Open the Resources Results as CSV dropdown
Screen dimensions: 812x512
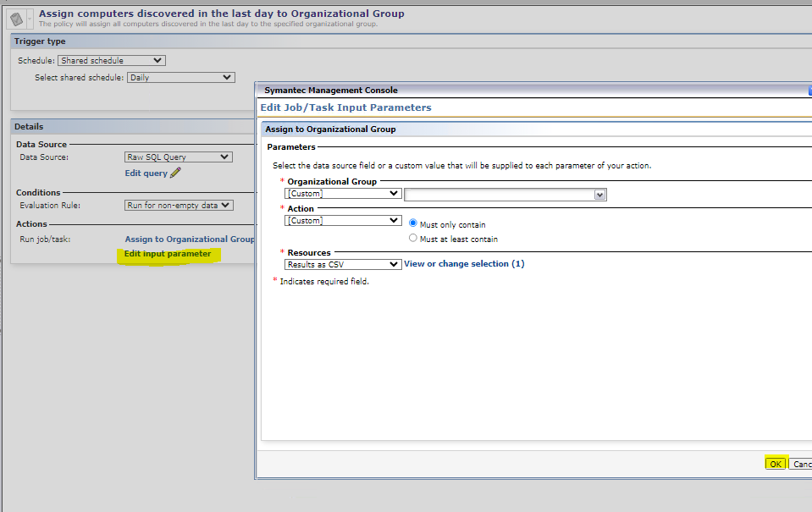tap(342, 264)
